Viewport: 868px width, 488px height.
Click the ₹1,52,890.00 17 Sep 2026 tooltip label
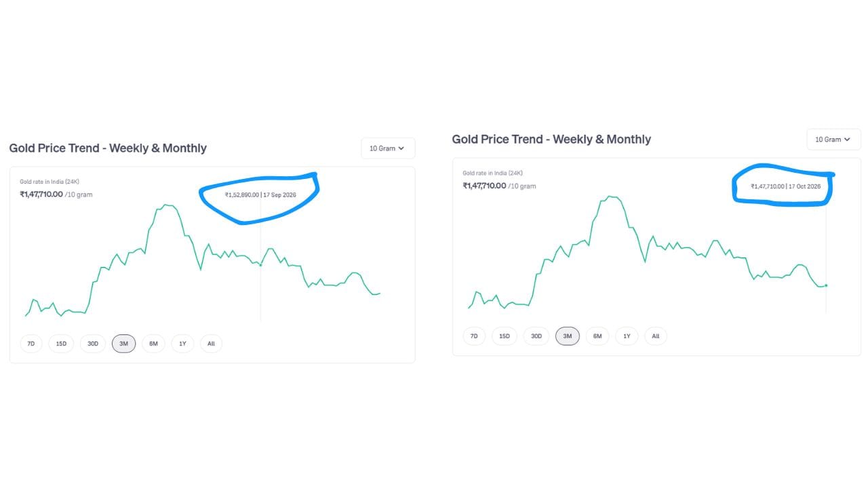click(x=260, y=195)
